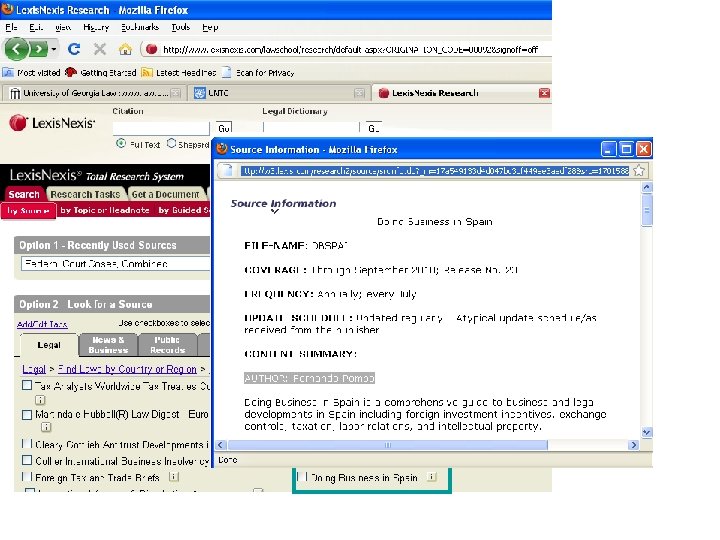Select the Public Records sources tab

(167, 345)
